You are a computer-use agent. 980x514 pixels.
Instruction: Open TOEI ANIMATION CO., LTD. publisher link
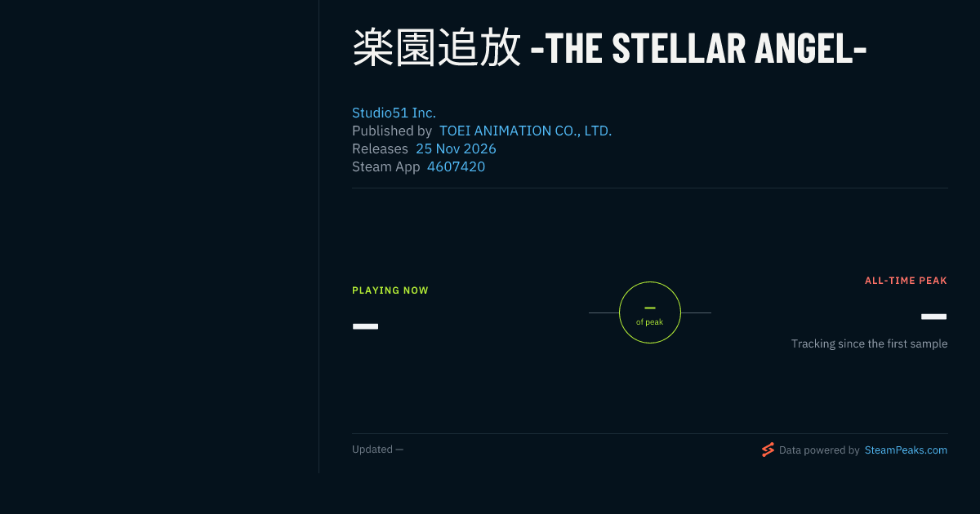525,131
